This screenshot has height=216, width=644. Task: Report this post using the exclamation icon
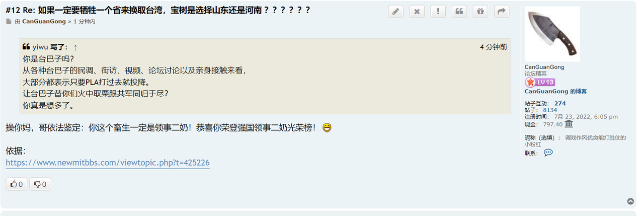438,12
